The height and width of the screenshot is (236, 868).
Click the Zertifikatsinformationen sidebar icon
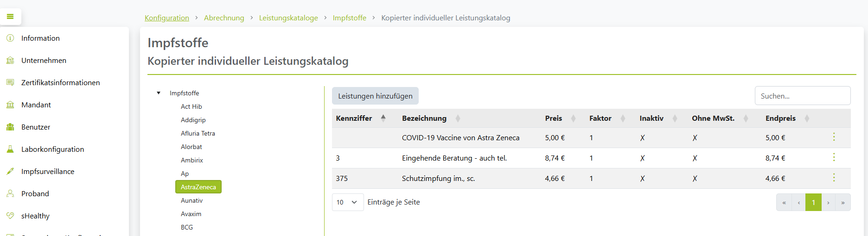click(10, 82)
